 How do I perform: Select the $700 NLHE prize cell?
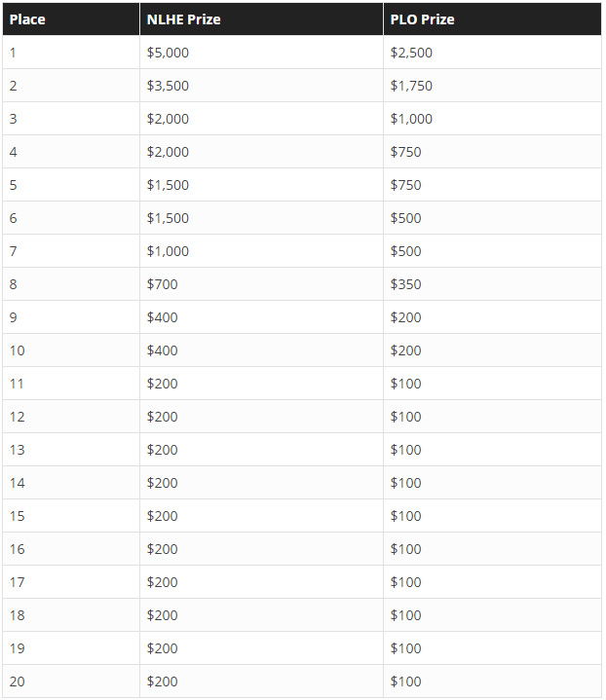pyautogui.click(x=163, y=284)
